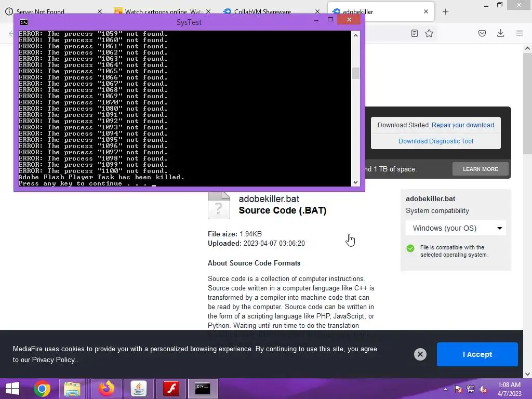The height and width of the screenshot is (399, 532).
Task: Click the Uploaded 2023-04-07 03:06:20 text
Action: pyautogui.click(x=256, y=243)
